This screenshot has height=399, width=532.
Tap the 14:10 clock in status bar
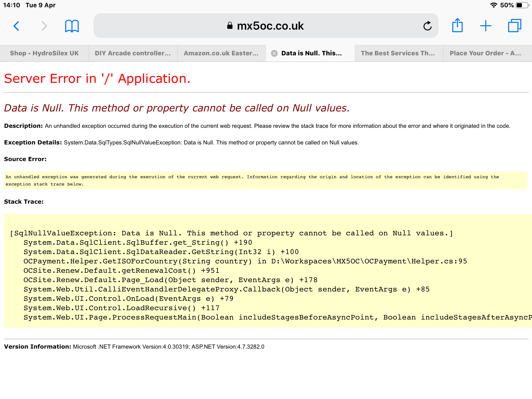tap(12, 5)
